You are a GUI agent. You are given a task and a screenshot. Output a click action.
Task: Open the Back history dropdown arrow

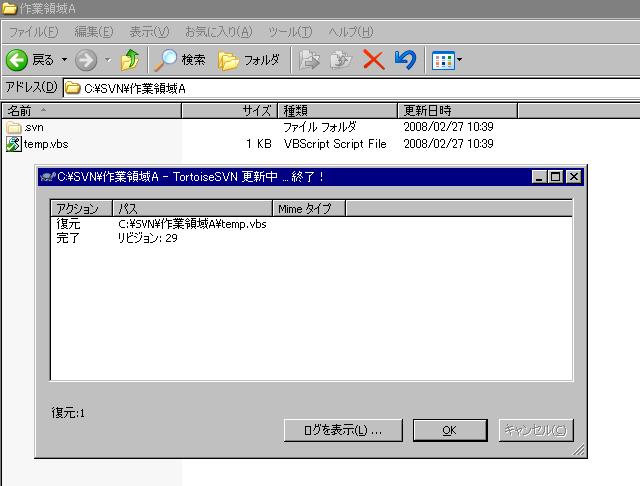pyautogui.click(x=64, y=60)
